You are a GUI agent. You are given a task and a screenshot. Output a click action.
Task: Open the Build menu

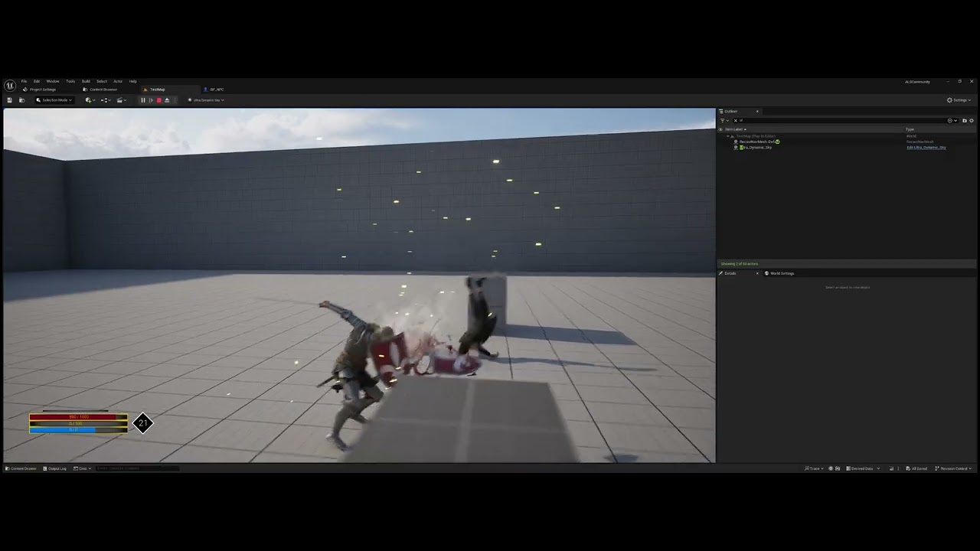(x=86, y=81)
